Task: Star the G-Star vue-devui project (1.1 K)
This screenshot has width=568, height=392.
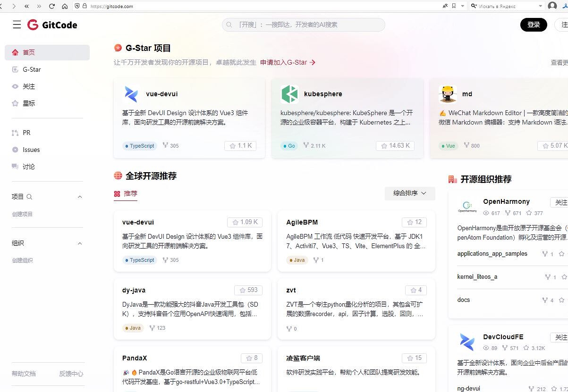Action: (240, 146)
